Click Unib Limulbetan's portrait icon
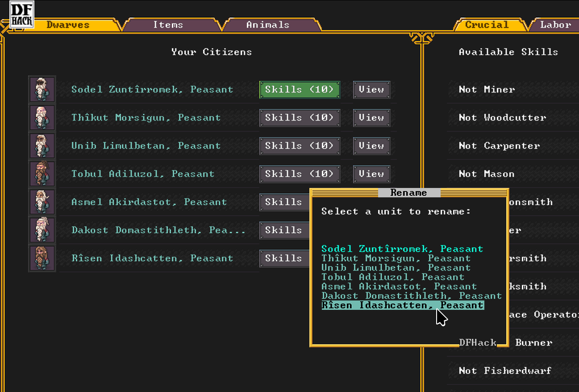 pyautogui.click(x=42, y=146)
